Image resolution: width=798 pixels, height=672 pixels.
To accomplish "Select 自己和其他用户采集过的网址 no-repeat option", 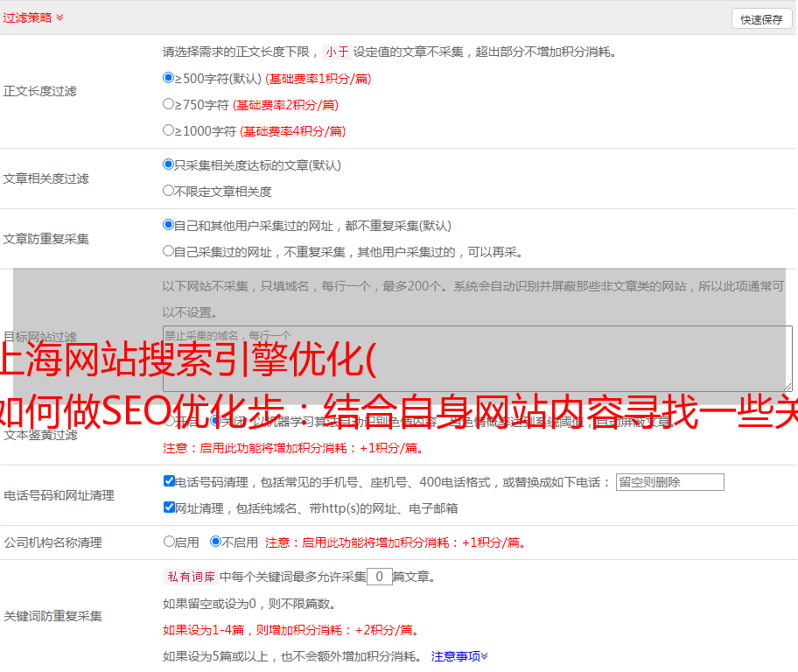I will click(x=169, y=225).
